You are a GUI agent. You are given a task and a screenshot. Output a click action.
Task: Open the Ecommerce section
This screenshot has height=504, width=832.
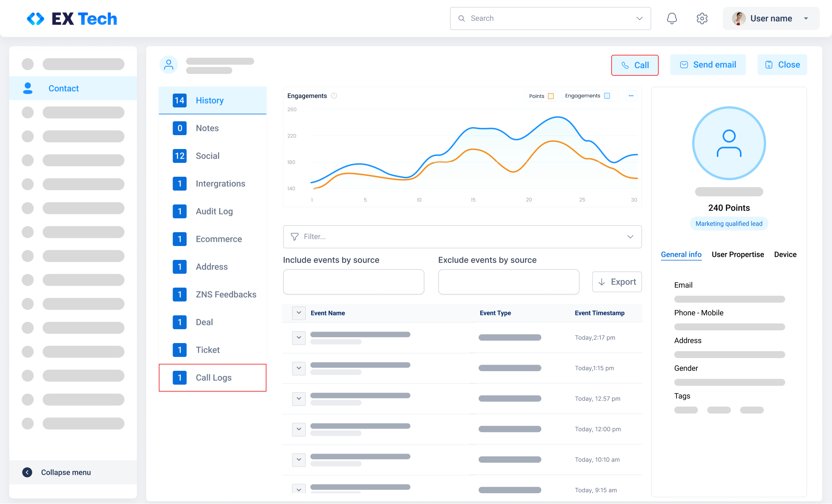[213, 239]
